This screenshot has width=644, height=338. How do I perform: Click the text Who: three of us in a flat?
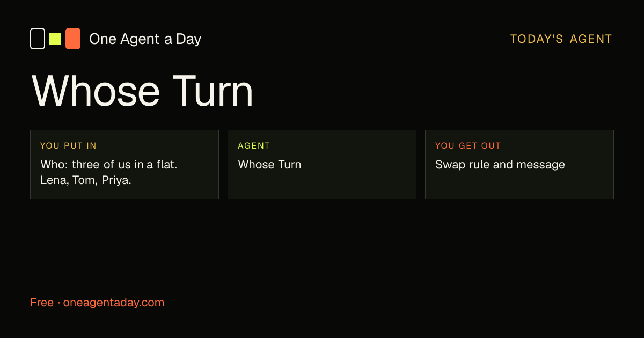click(109, 165)
